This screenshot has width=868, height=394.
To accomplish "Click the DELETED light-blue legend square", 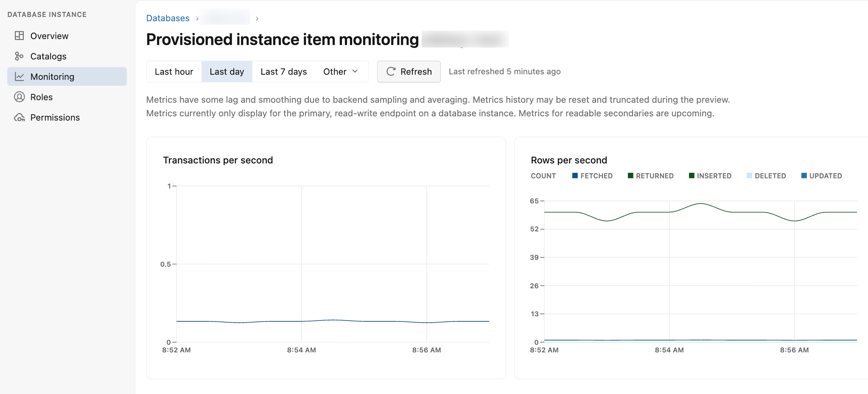I will tap(749, 175).
